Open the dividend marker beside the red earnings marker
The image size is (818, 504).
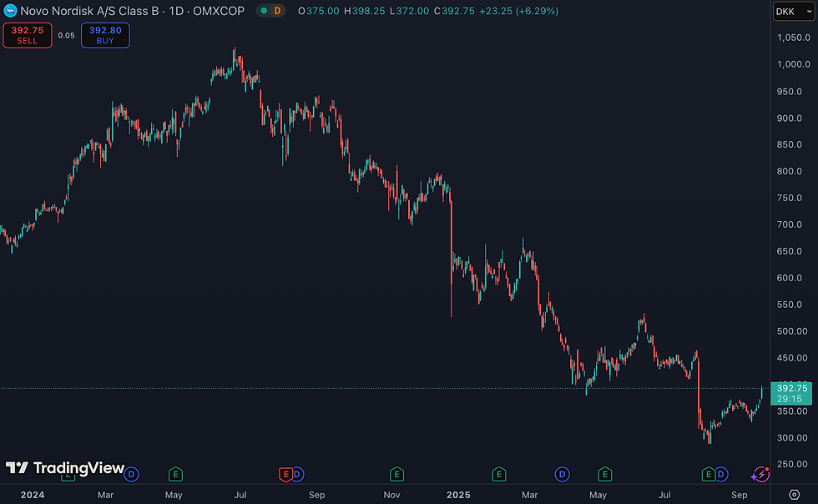click(x=297, y=474)
